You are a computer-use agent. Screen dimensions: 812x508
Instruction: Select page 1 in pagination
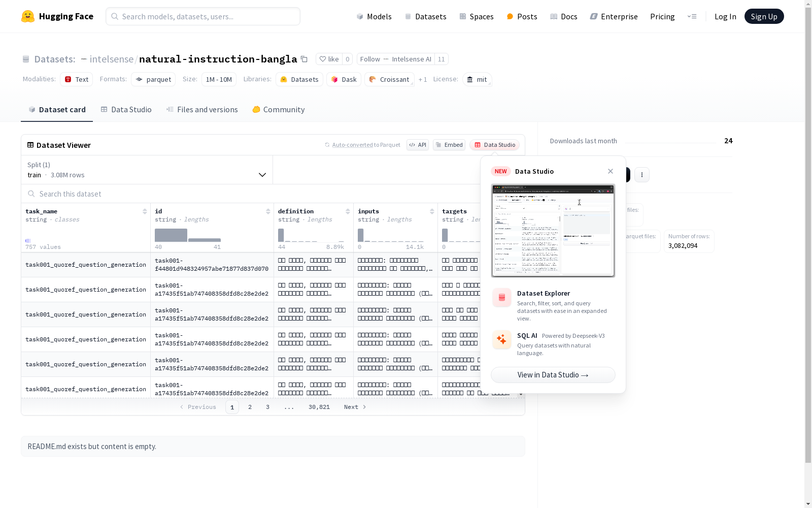(232, 407)
